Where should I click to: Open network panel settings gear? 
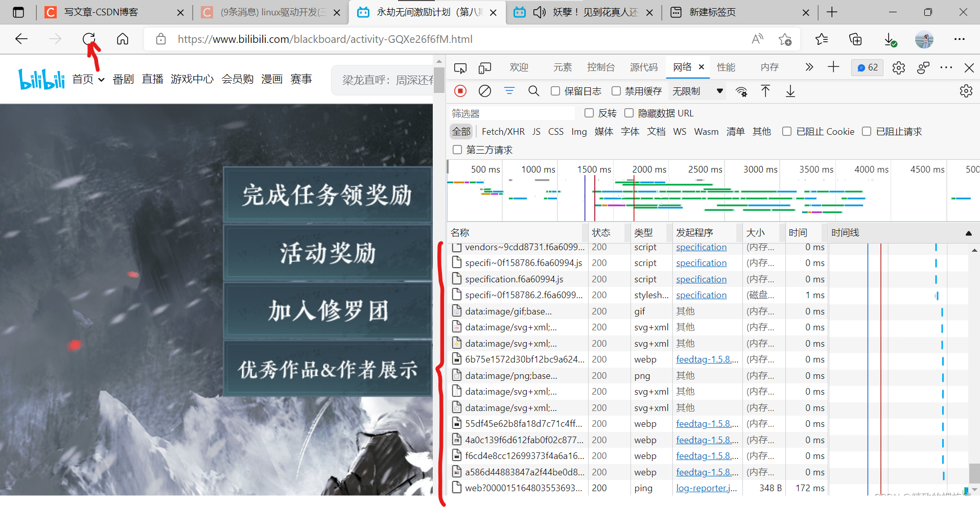click(x=966, y=91)
